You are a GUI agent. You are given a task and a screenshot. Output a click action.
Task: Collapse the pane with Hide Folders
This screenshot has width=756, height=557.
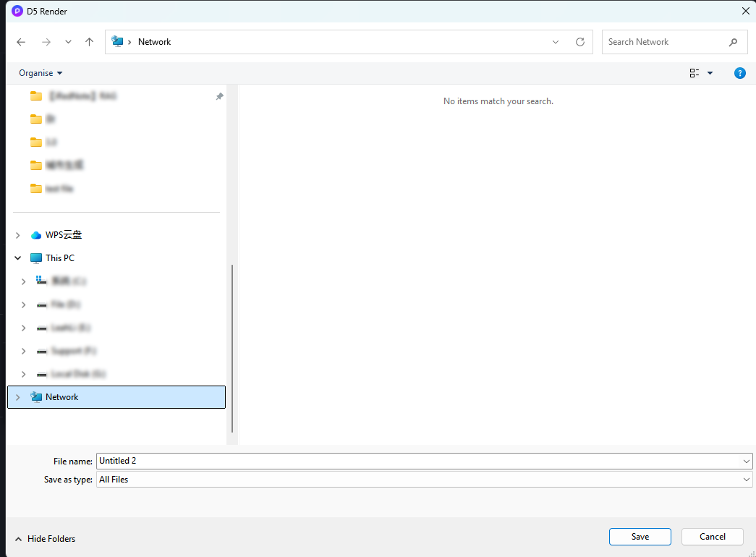pyautogui.click(x=45, y=539)
